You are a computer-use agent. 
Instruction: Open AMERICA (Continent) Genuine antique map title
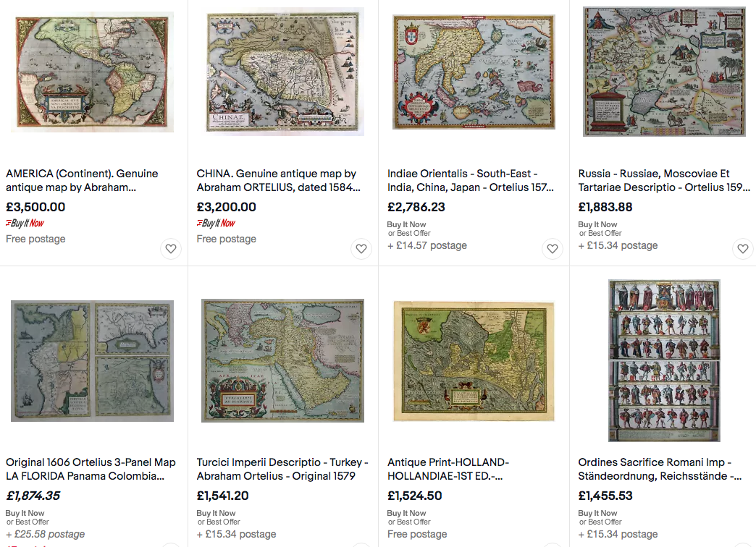pyautogui.click(x=82, y=180)
